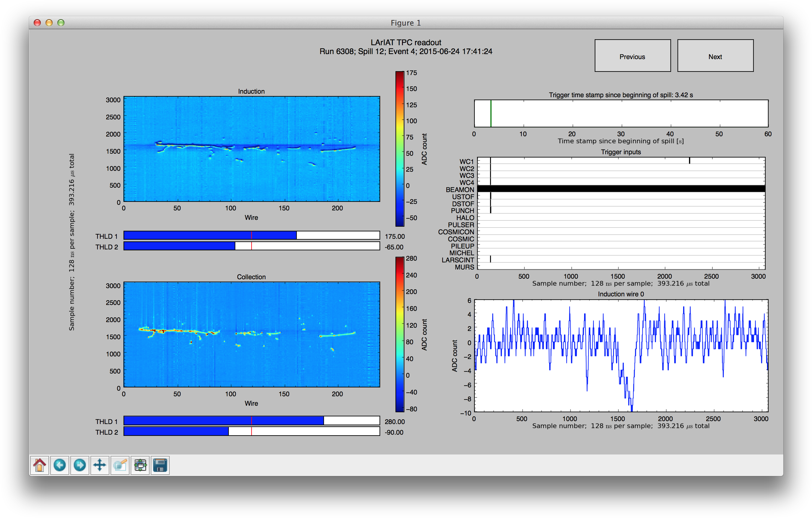Image resolution: width=812 pixels, height=518 pixels.
Task: Go back to previous view arrow
Action: pos(60,465)
